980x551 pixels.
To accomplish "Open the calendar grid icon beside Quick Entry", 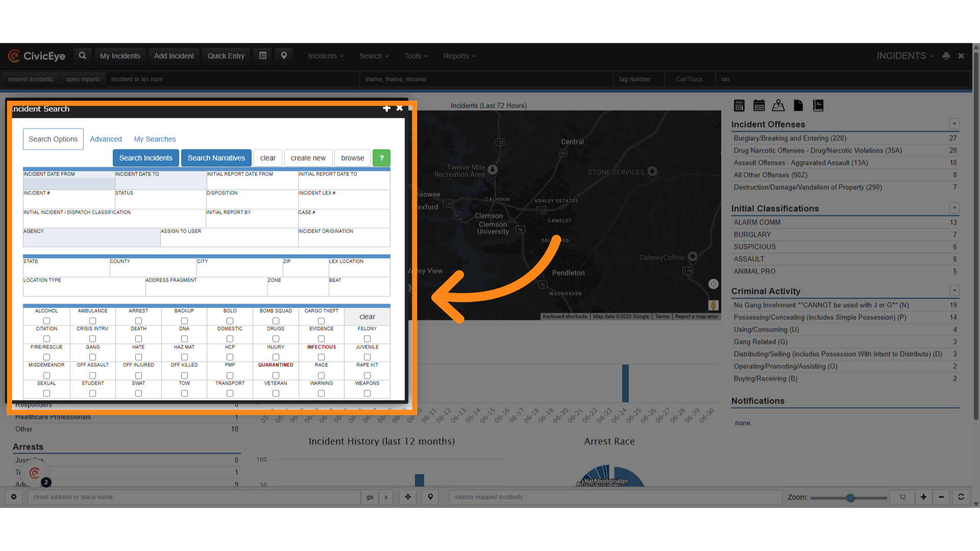I will pos(263,56).
